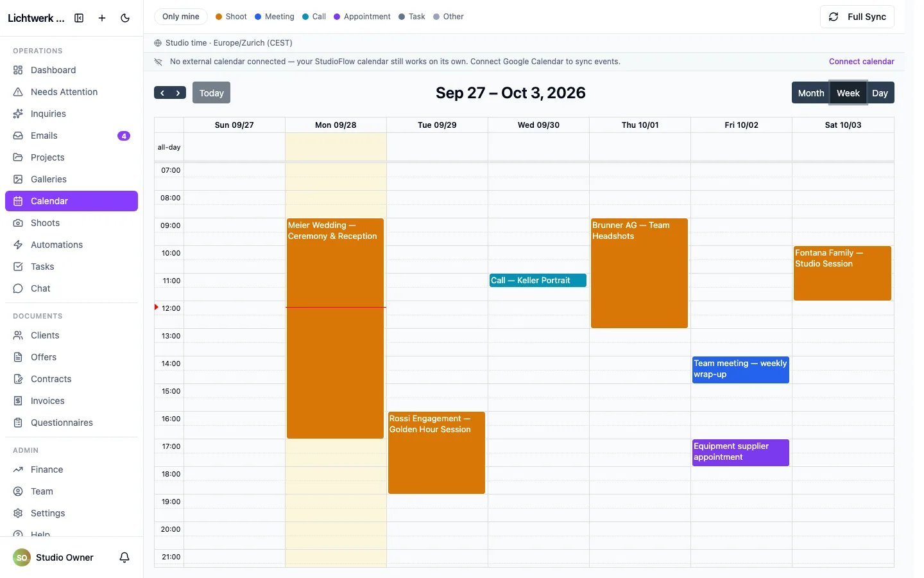
Task: Click the Chat bubble icon
Action: [18, 288]
